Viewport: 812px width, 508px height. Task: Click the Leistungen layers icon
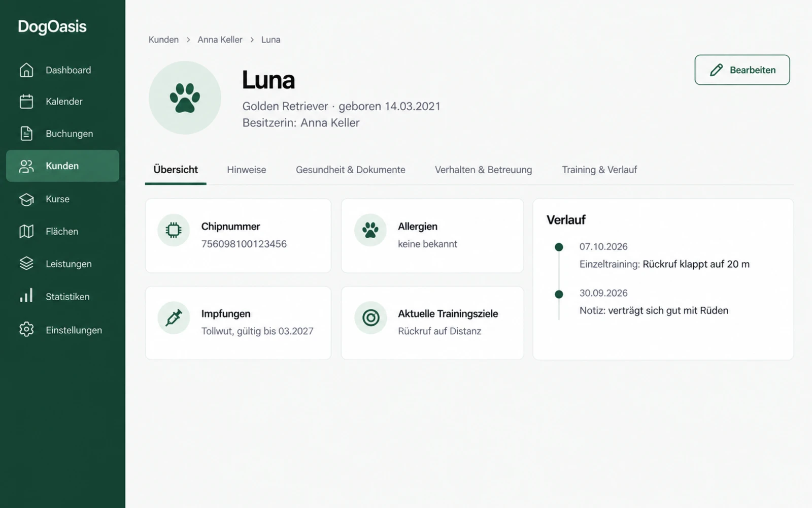pos(26,264)
